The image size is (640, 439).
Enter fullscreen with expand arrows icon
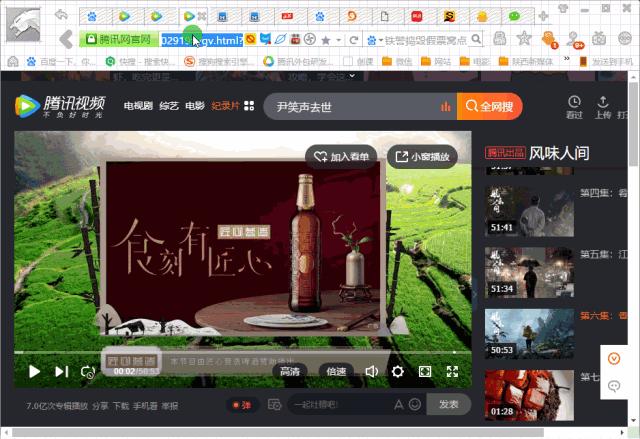[x=452, y=371]
